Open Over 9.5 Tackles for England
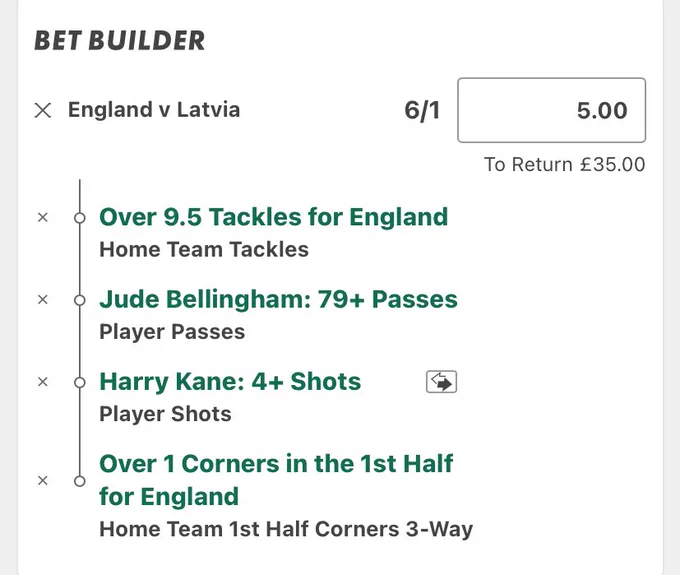Viewport: 680px width, 575px height. click(x=274, y=217)
